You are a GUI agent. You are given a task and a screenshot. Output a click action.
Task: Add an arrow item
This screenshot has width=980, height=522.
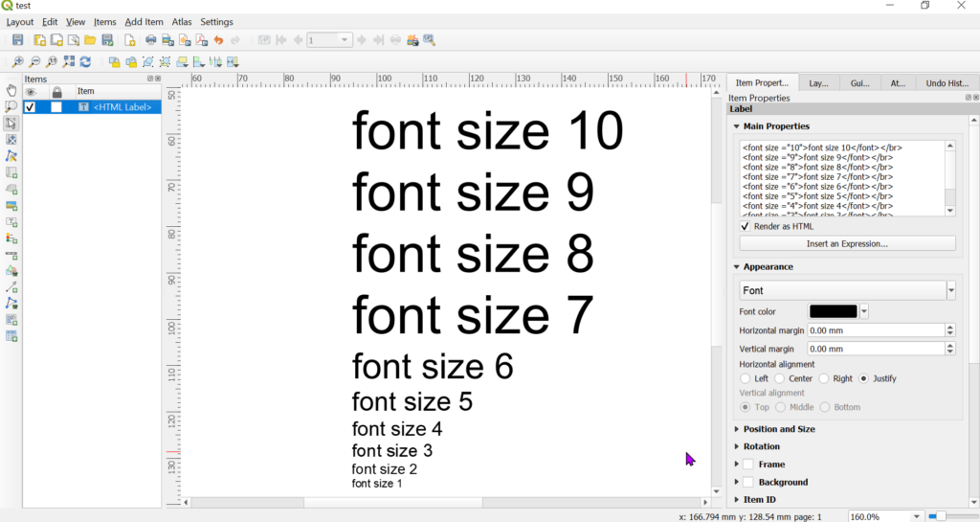(x=11, y=287)
